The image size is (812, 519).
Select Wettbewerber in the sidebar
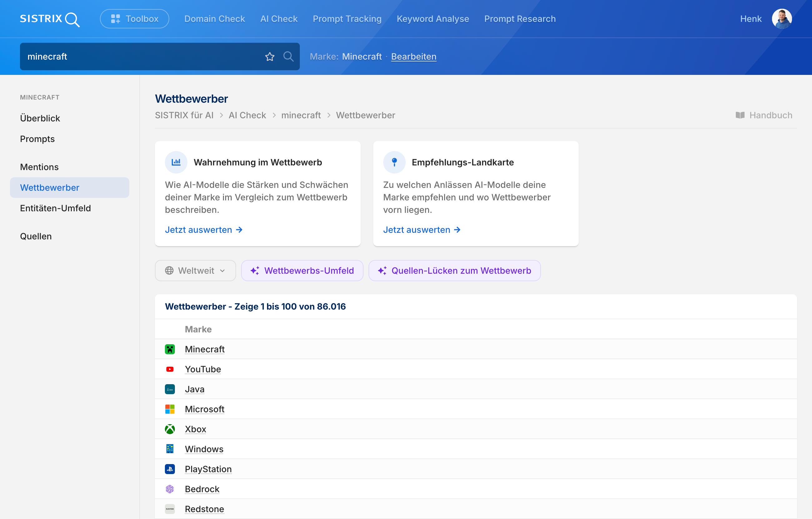tap(69, 187)
